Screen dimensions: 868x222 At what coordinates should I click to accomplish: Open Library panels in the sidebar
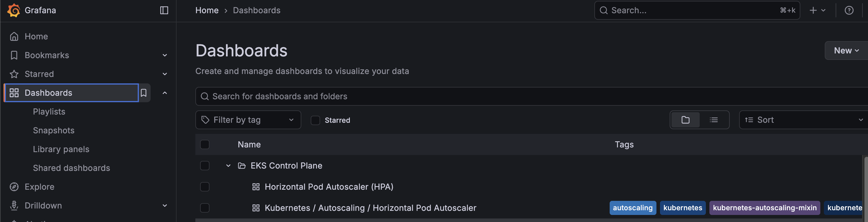click(61, 149)
